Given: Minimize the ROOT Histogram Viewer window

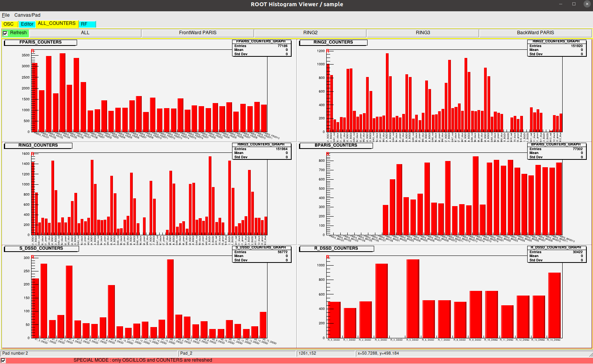Looking at the screenshot, I should [561, 4].
